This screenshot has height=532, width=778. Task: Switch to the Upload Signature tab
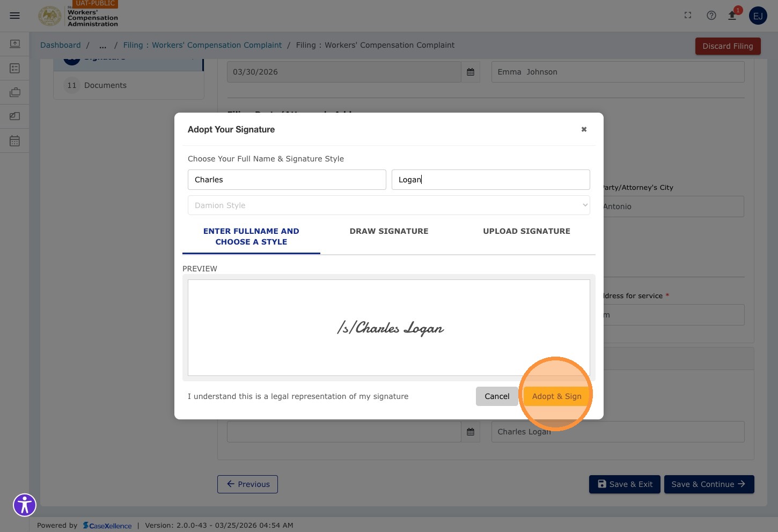tap(526, 231)
